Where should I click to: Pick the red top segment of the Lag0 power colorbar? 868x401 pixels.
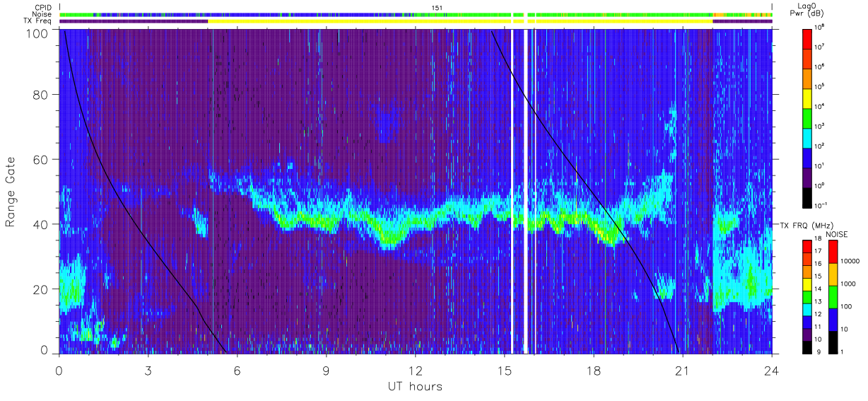point(807,37)
